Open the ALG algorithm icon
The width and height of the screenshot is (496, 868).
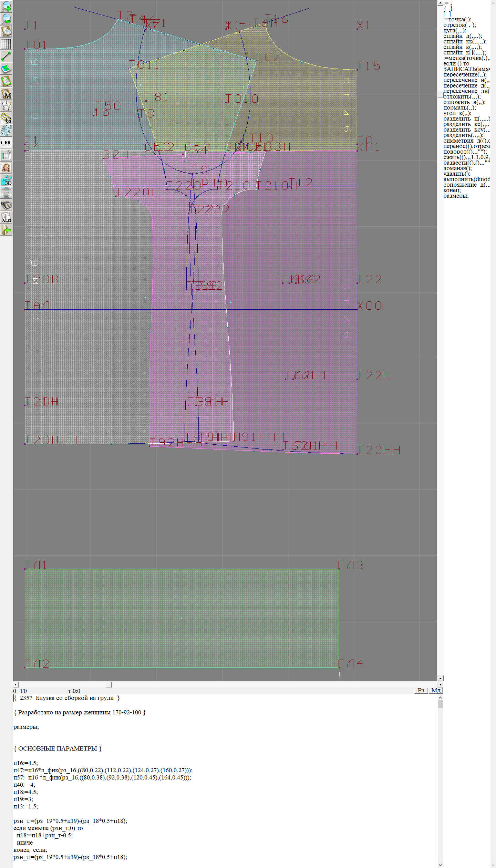[x=6, y=218]
